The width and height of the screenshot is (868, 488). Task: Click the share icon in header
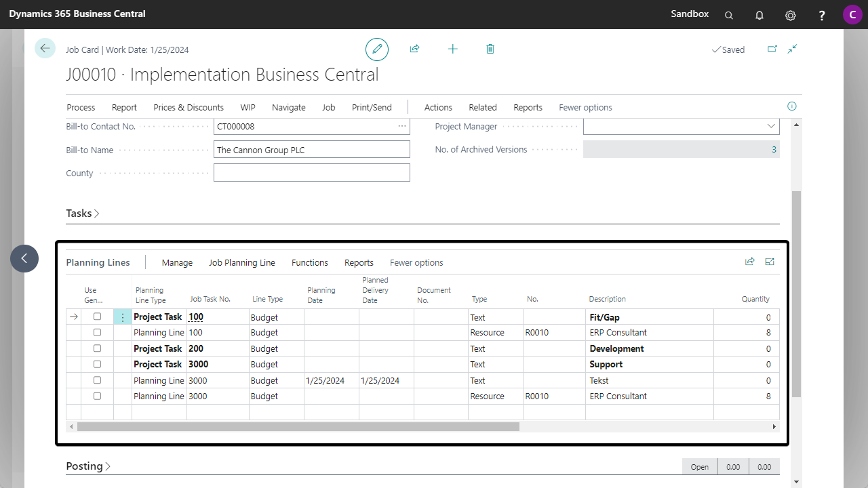tap(414, 49)
